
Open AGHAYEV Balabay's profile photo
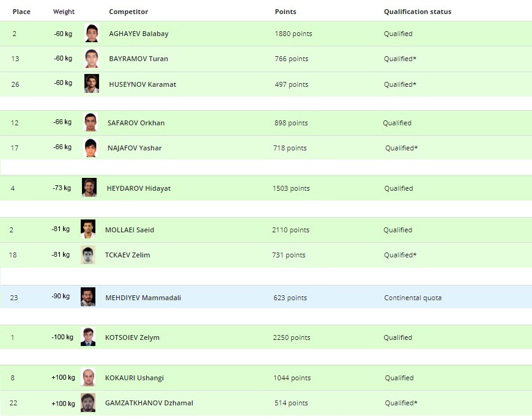[x=92, y=33]
